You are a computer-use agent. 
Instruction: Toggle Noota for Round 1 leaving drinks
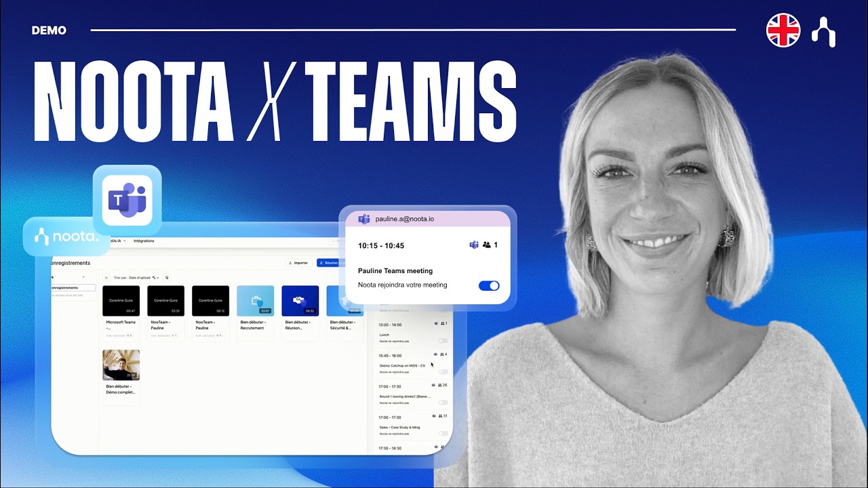(x=443, y=402)
